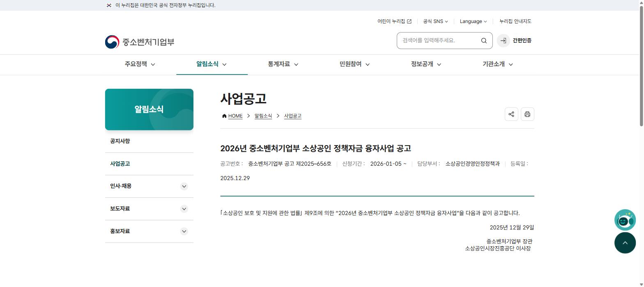Viewport: 644px width, 287px height.
Task: Open the 기관소개 menu
Action: tap(497, 64)
